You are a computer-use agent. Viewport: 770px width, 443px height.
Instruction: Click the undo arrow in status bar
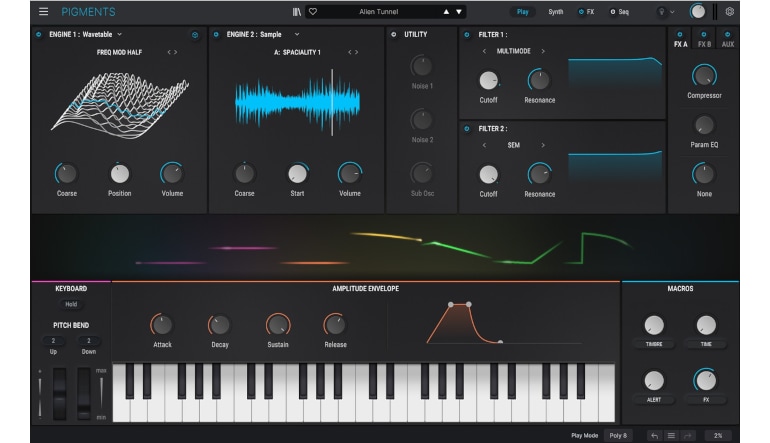(654, 436)
